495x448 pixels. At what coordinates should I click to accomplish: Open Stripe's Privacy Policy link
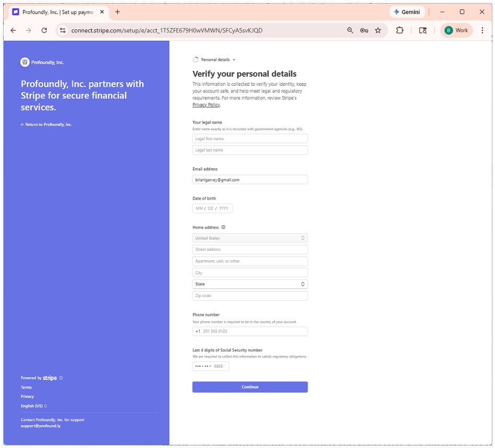point(206,105)
